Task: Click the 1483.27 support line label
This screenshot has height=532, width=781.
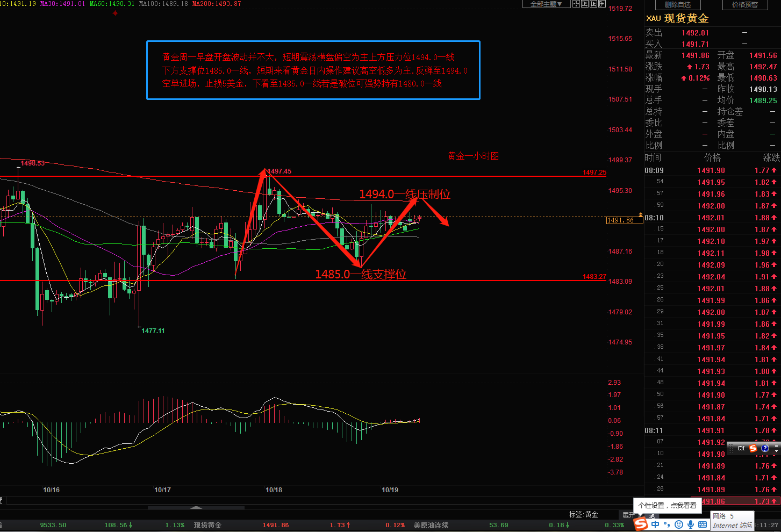Action: tap(594, 277)
